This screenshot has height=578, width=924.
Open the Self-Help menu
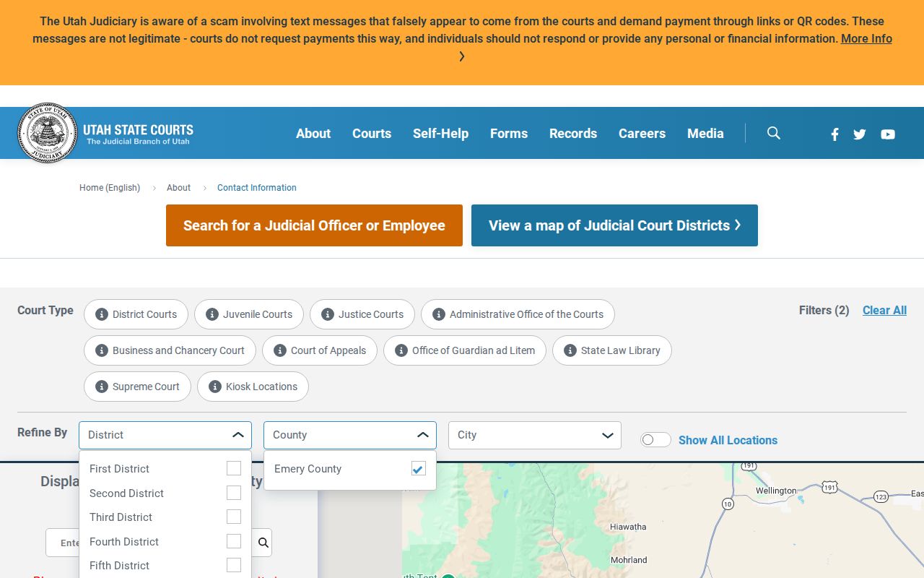(440, 134)
